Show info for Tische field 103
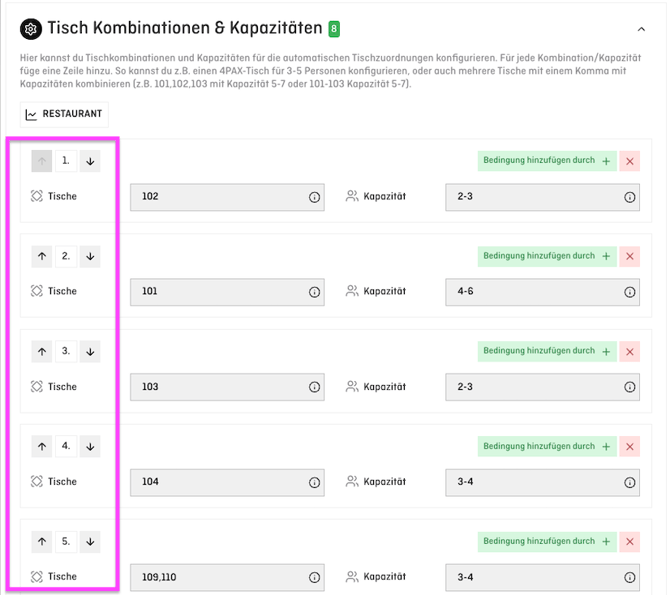The width and height of the screenshot is (670, 595). point(314,387)
